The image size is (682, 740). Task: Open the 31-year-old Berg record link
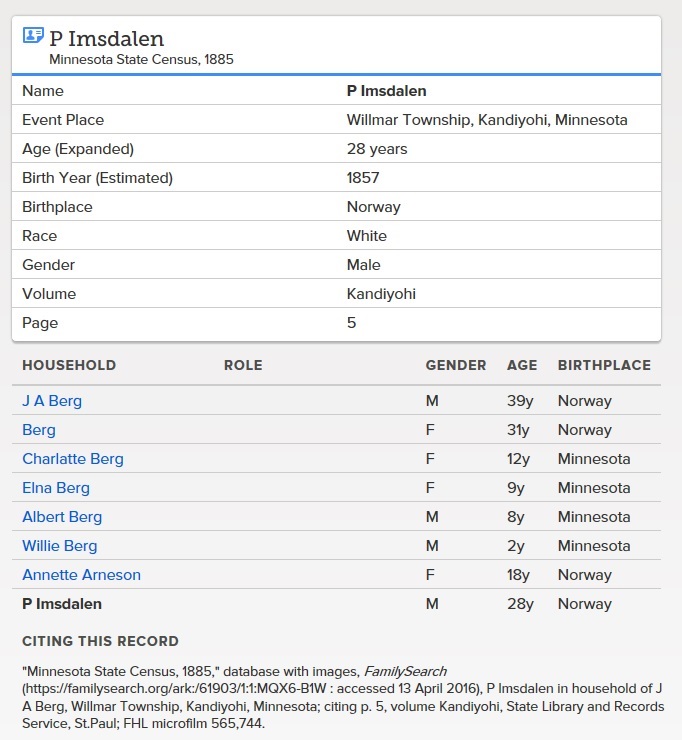(39, 430)
